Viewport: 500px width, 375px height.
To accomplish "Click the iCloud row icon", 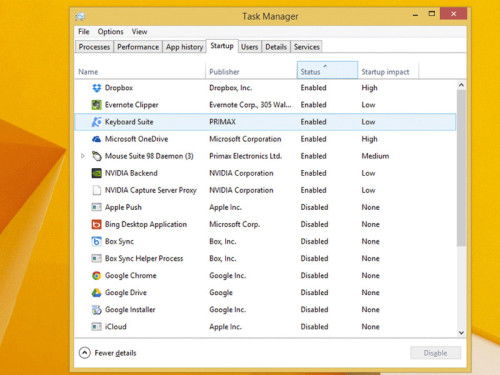I will 96,327.
